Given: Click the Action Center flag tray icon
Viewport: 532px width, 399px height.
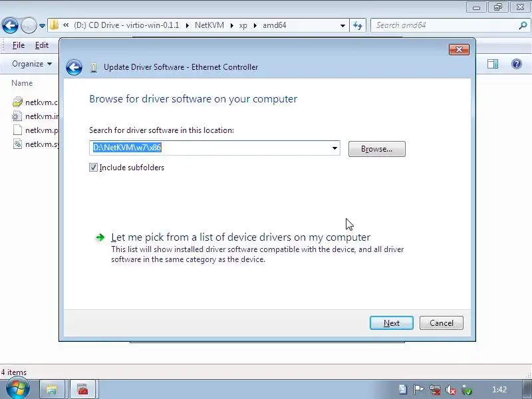Looking at the screenshot, I should pyautogui.click(x=419, y=390).
